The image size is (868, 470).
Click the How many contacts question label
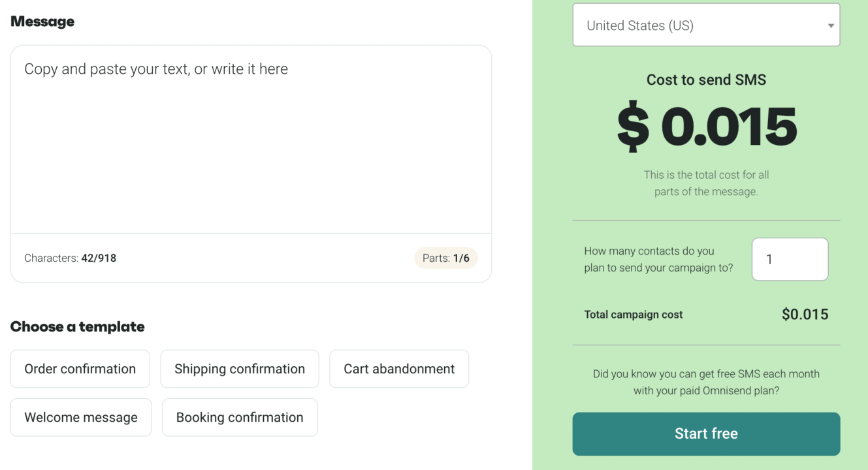(x=658, y=259)
